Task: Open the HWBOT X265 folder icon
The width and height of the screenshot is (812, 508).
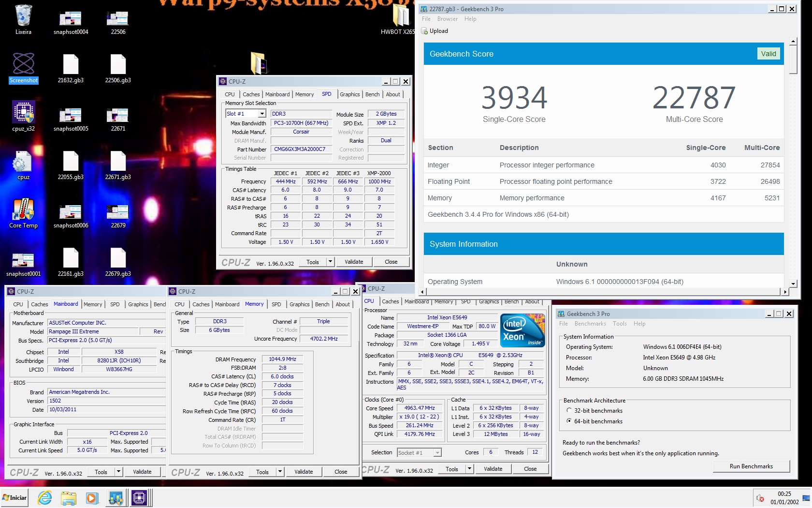Action: tap(398, 19)
